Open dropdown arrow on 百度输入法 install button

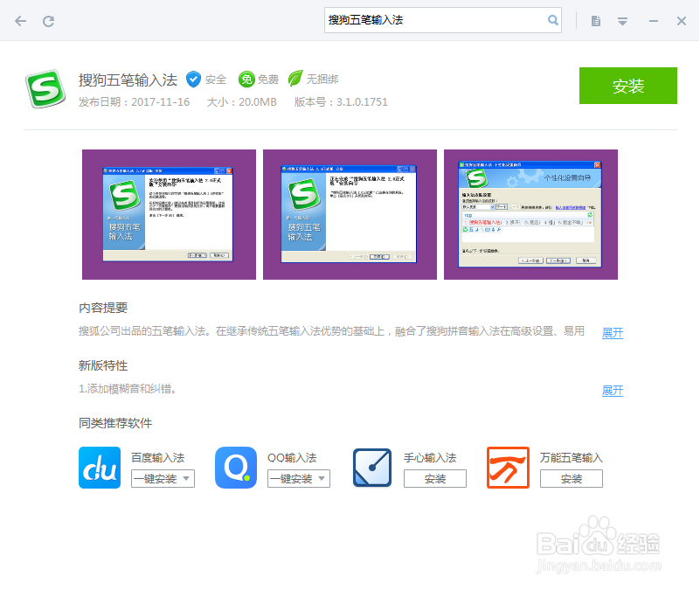(187, 479)
